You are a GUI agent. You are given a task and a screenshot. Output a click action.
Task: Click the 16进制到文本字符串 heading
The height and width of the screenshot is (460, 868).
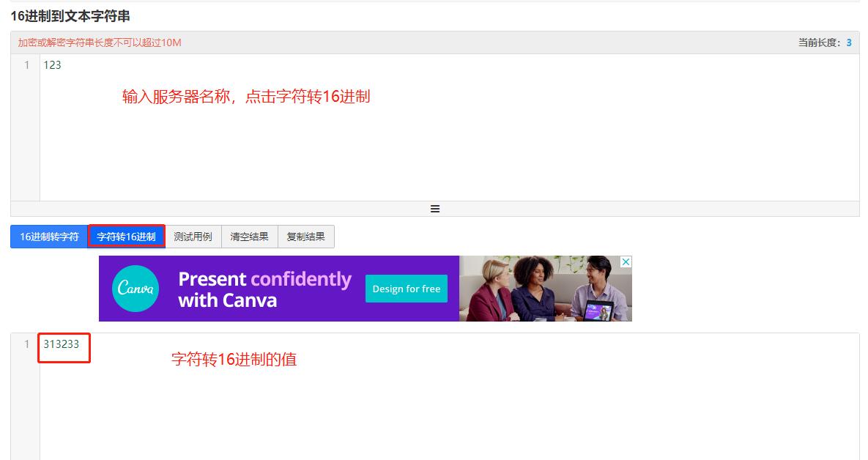pos(70,16)
